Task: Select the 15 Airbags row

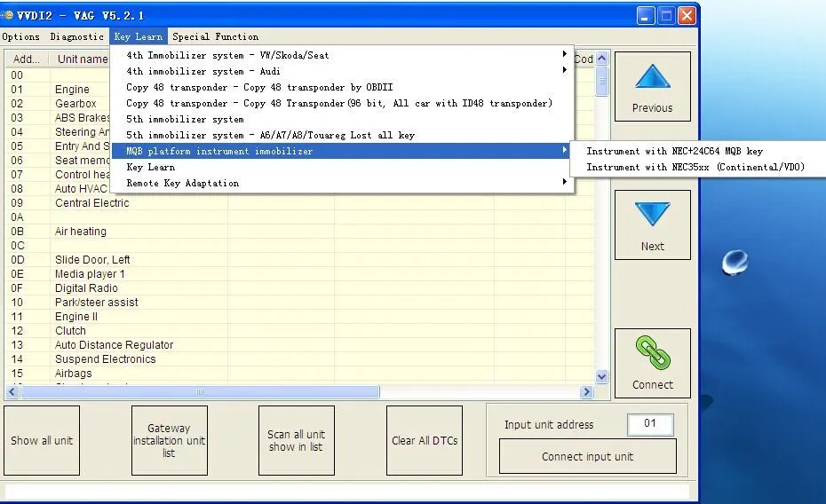Action: (300, 374)
